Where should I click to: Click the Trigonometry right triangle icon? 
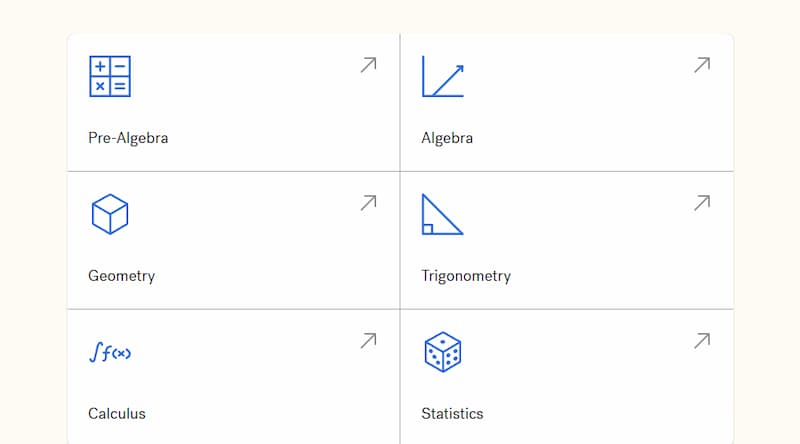point(443,214)
